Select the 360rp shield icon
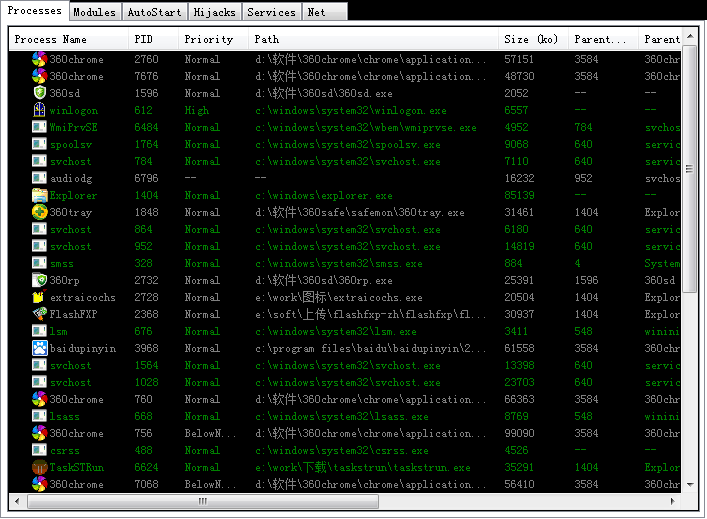This screenshot has width=707, height=519. click(x=40, y=280)
